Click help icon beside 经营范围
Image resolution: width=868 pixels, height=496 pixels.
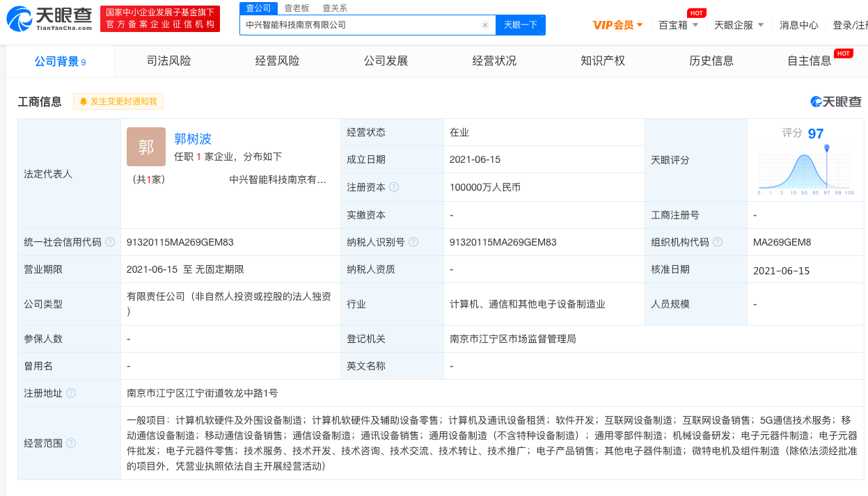coord(71,443)
